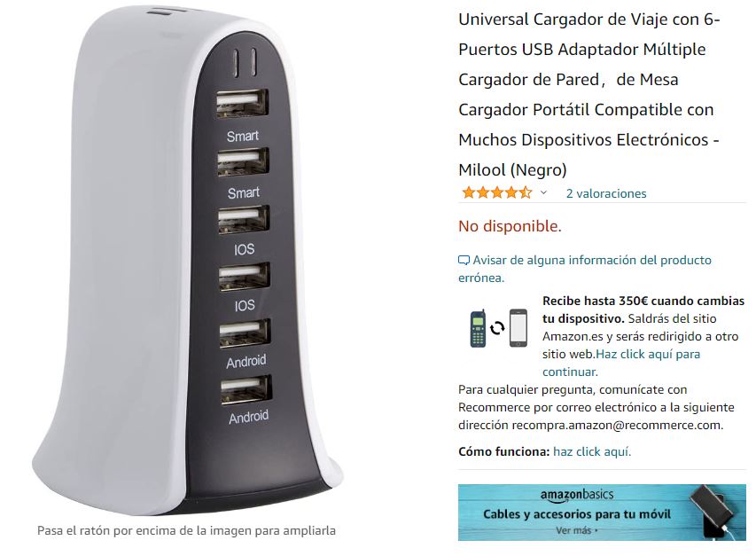The width and height of the screenshot is (756, 556).
Task: Click the 'Pasa el ratón por encima' caption
Action: click(186, 530)
